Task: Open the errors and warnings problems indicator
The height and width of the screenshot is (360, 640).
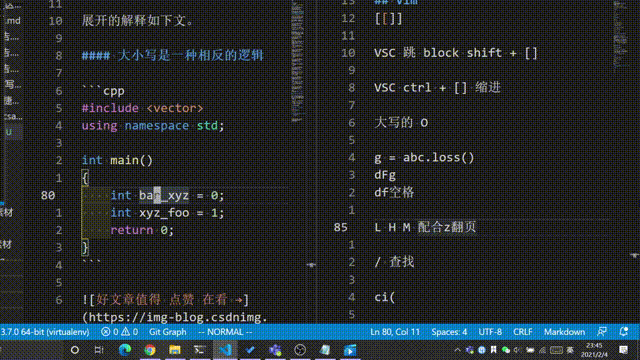Action: (119, 332)
